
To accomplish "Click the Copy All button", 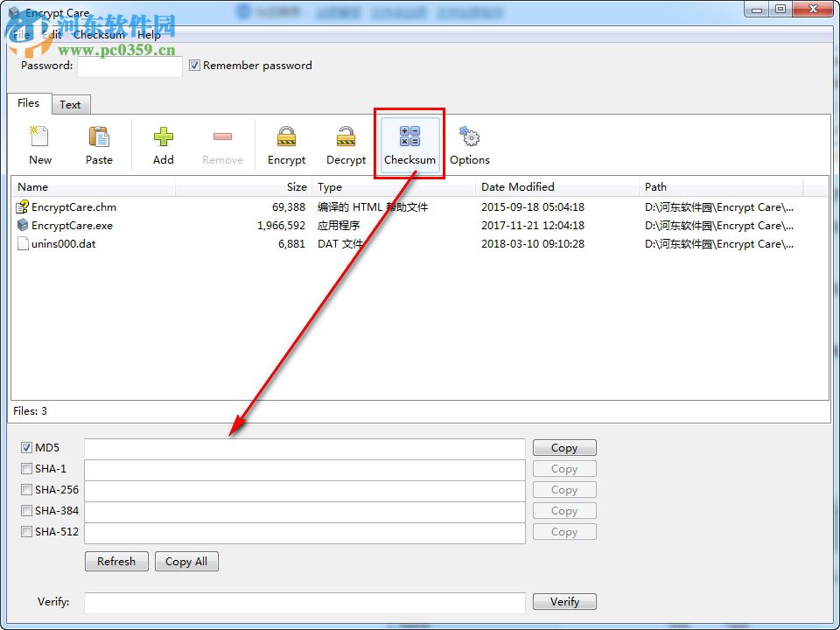I will [x=186, y=561].
